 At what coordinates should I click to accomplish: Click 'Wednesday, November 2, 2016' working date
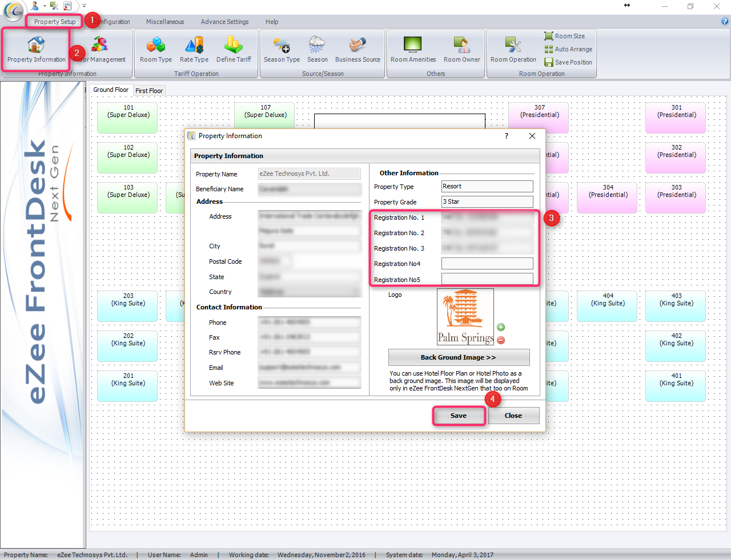tap(321, 555)
